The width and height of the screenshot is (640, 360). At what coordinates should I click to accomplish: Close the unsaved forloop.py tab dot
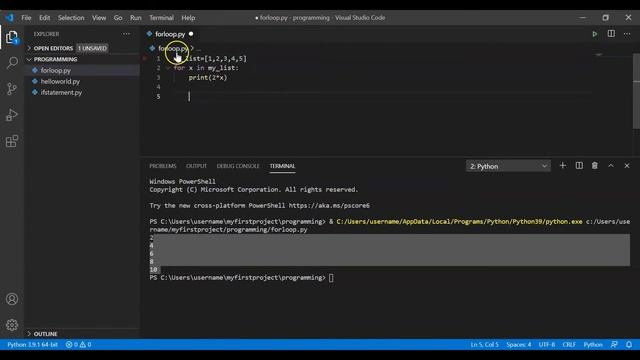coord(191,34)
